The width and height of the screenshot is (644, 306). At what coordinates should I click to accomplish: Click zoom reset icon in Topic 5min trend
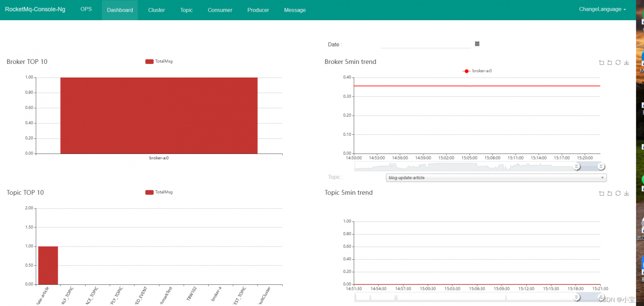pos(610,193)
